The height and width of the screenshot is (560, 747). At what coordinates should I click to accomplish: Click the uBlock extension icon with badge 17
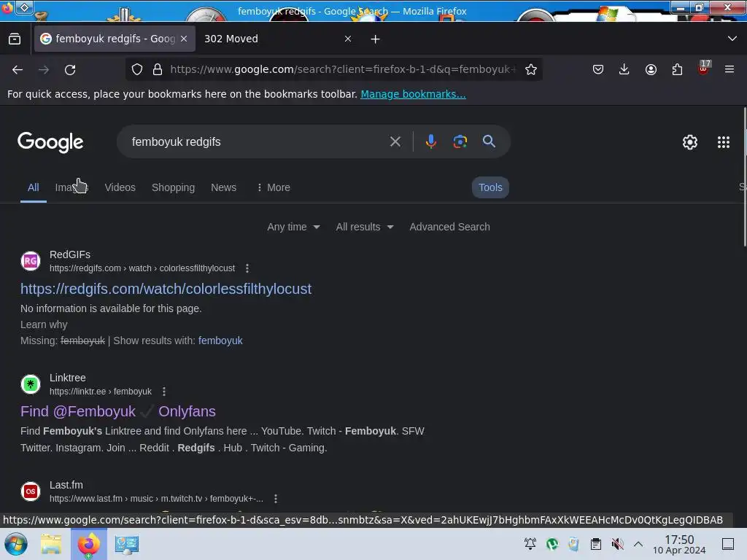tap(704, 68)
